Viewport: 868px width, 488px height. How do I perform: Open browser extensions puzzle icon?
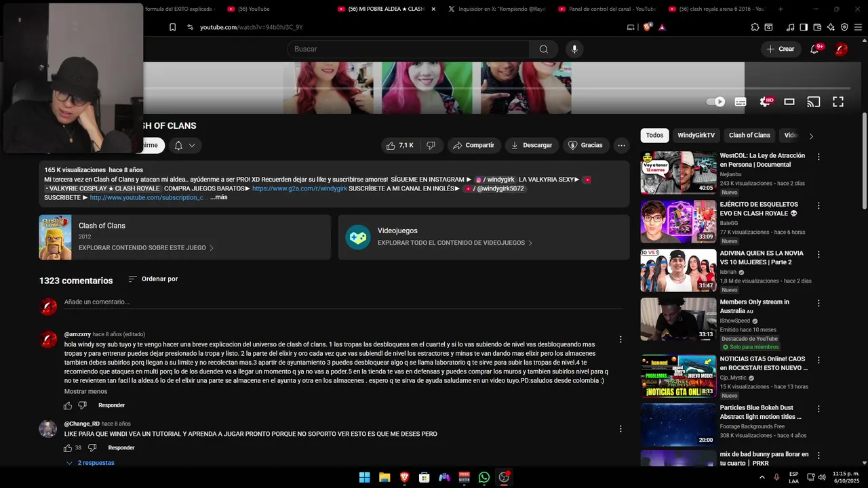pos(755,27)
